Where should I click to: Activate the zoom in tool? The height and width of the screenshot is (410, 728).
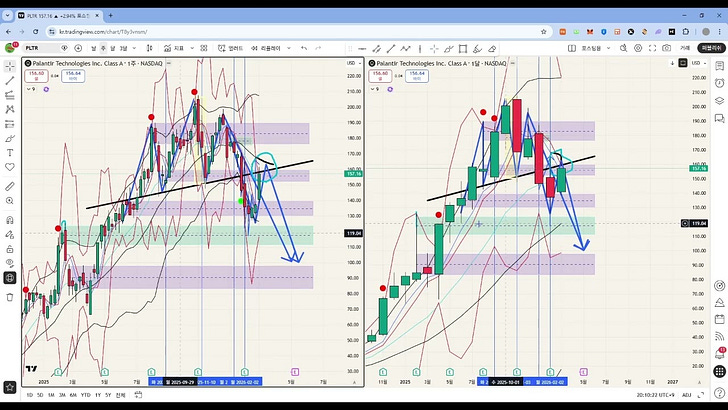pos(10,201)
